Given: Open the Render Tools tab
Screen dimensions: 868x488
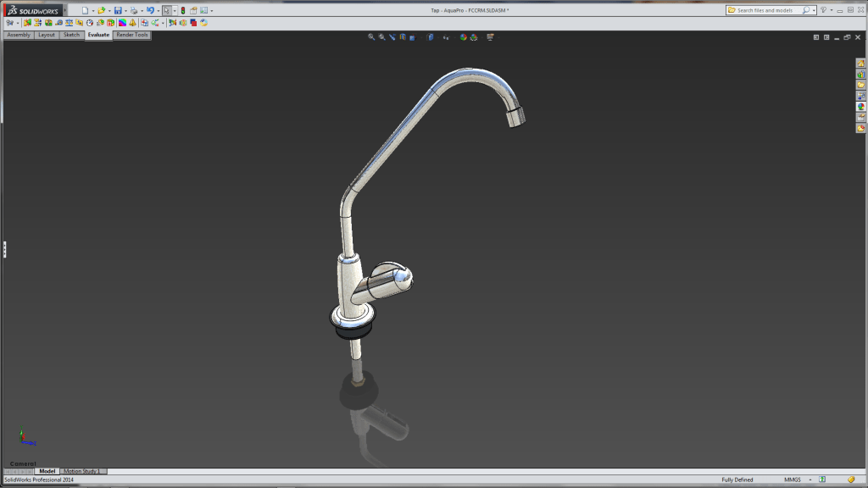Looking at the screenshot, I should tap(132, 35).
